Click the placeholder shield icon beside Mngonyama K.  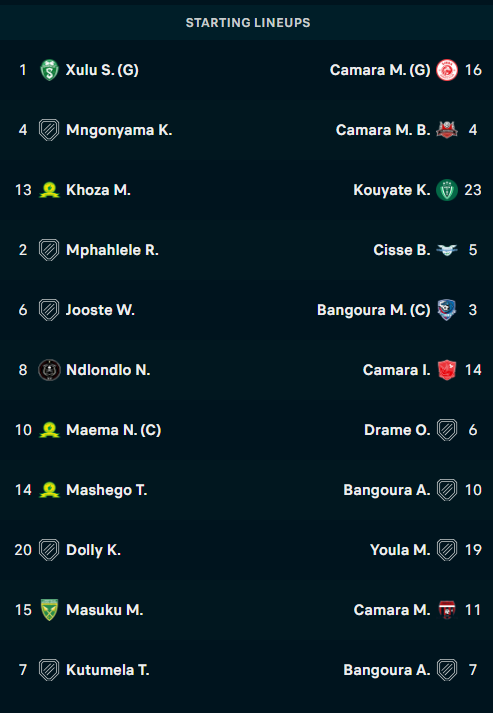pyautogui.click(x=49, y=130)
